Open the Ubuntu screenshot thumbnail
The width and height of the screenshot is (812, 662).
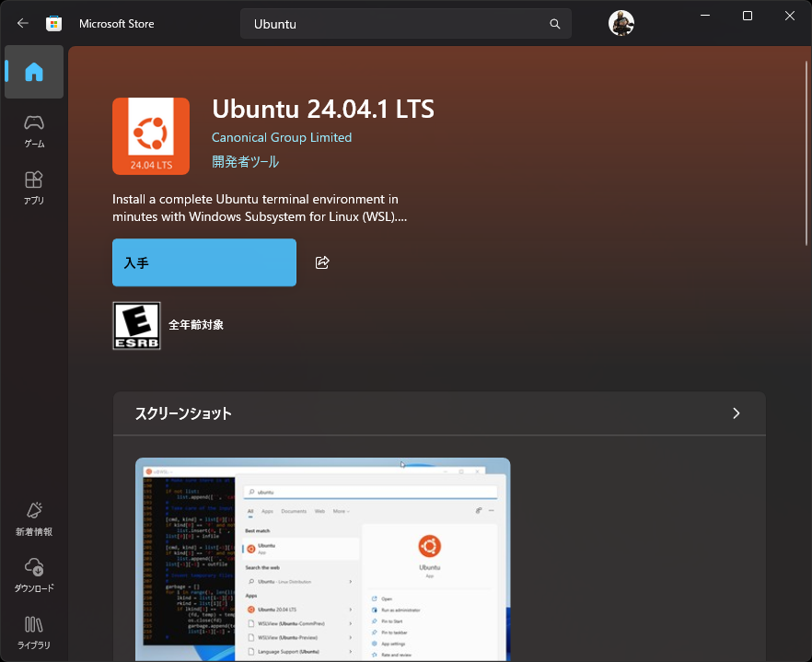pos(322,559)
